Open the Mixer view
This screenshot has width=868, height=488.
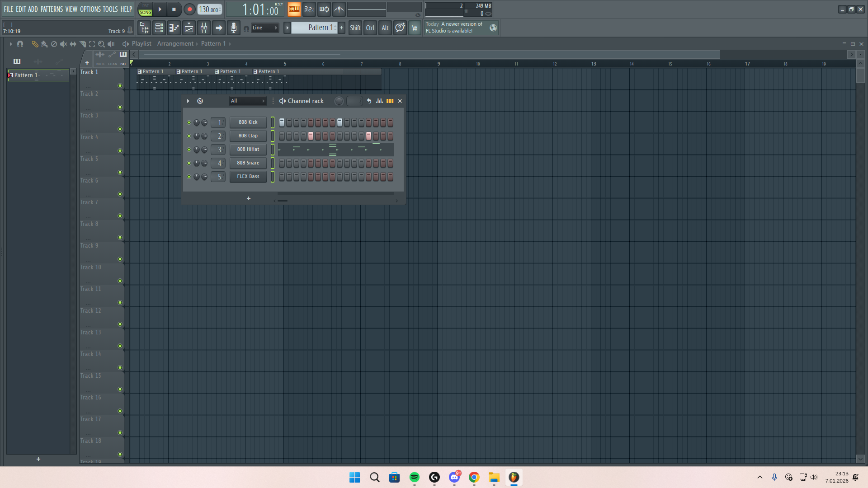click(204, 28)
